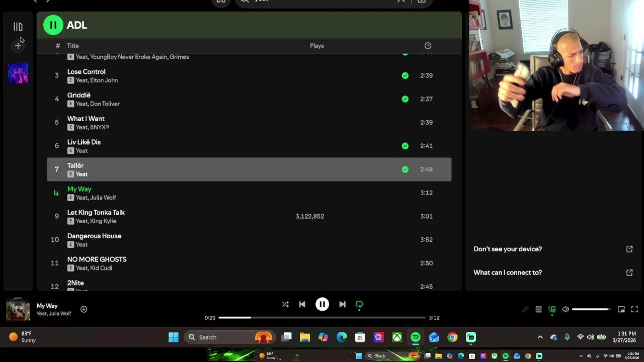Skip to previous track
The width and height of the screenshot is (644, 362).
(302, 304)
